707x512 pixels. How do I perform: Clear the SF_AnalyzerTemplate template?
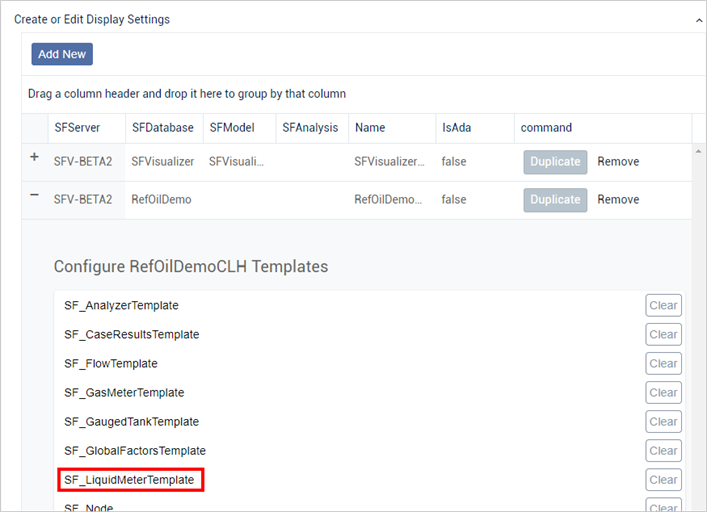[663, 306]
